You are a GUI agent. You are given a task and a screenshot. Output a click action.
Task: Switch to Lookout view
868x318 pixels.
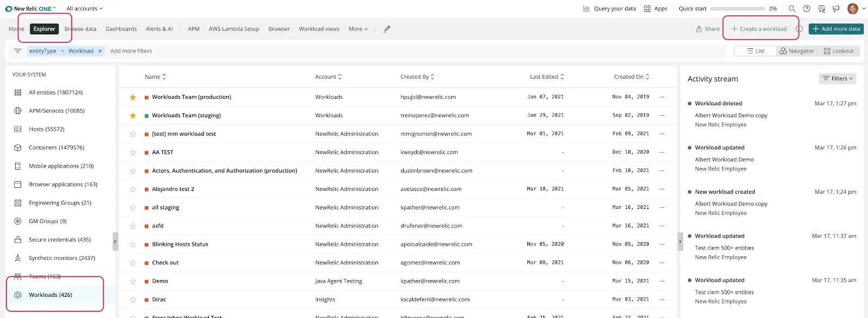click(838, 51)
